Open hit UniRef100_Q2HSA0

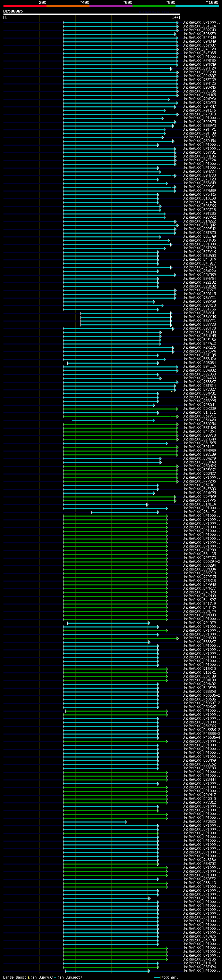click(x=199, y=439)
